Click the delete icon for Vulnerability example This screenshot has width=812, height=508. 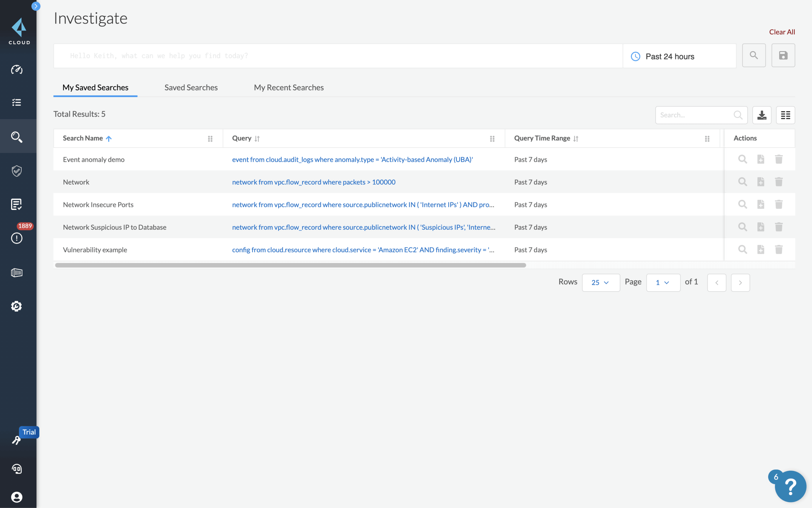pyautogui.click(x=779, y=249)
